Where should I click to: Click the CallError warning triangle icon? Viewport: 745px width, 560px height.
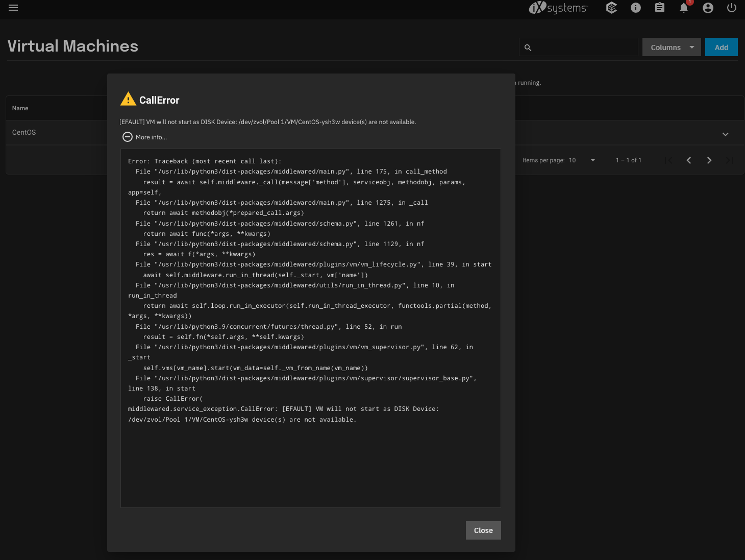(x=128, y=99)
